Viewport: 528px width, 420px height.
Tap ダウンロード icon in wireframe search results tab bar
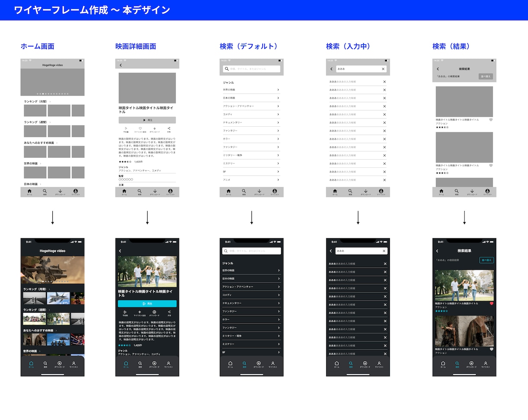(x=472, y=191)
